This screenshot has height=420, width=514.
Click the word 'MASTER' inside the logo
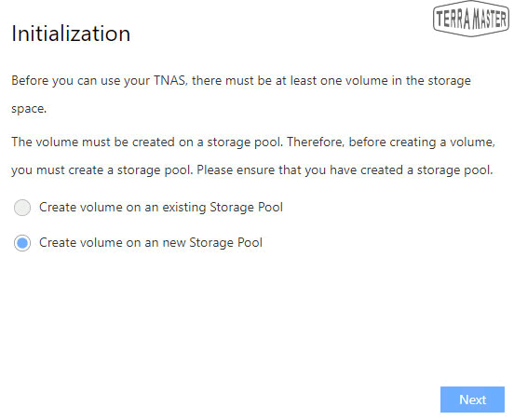tap(489, 19)
